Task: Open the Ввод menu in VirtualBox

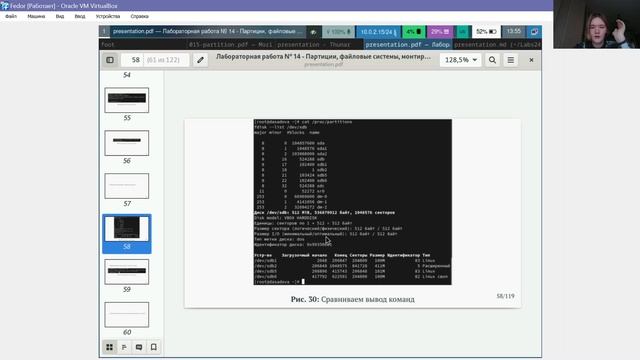Action: [x=80, y=16]
